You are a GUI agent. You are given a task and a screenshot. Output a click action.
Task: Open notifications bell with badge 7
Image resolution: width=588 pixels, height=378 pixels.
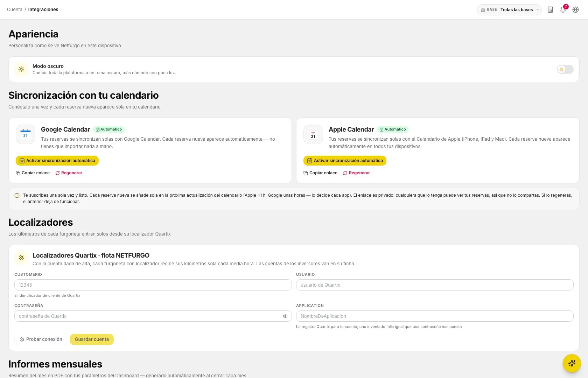pyautogui.click(x=563, y=10)
